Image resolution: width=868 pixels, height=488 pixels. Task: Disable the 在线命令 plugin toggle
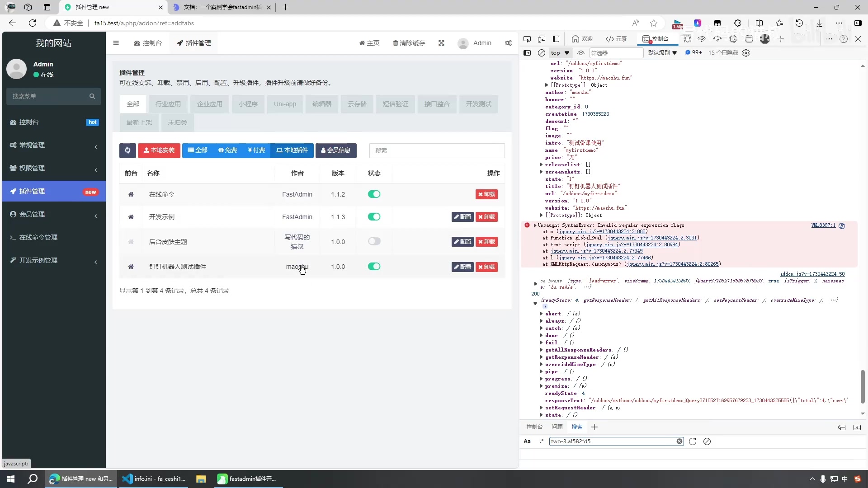(x=374, y=194)
